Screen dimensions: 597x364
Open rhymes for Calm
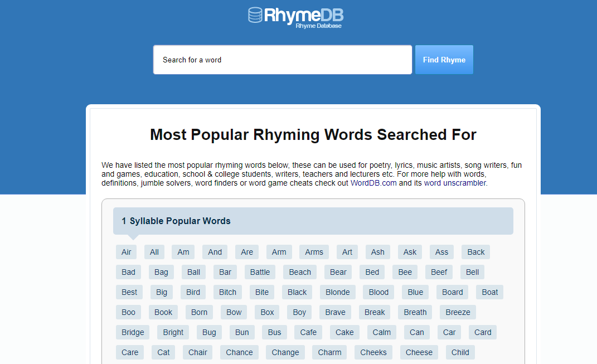point(382,332)
